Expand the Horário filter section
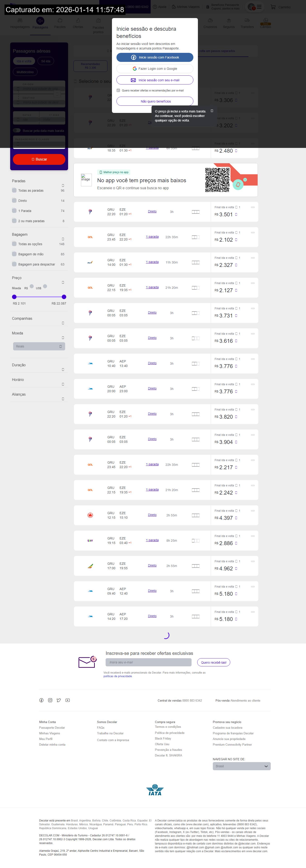This screenshot has height=868, width=306. tap(63, 384)
